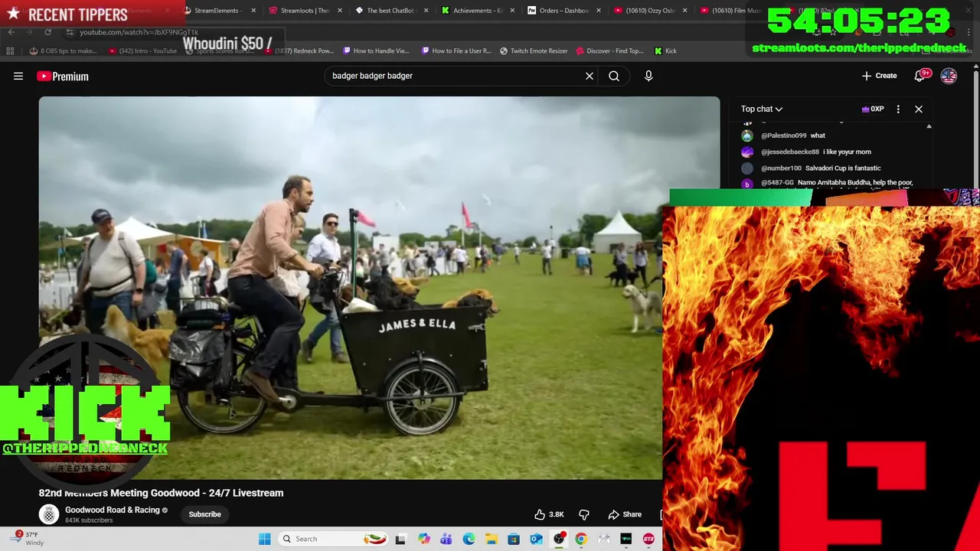The image size is (980, 551).
Task: Share the Goodwood livestream video
Action: [x=625, y=514]
